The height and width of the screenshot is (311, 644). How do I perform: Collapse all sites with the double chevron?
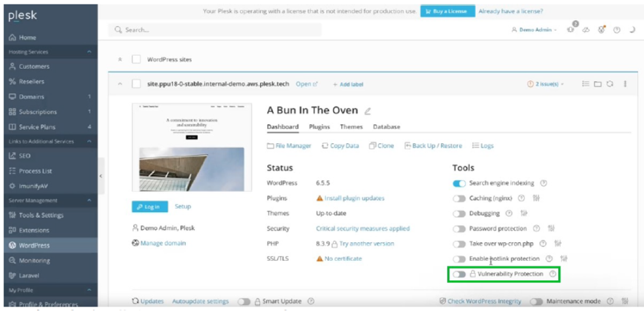coord(120,59)
